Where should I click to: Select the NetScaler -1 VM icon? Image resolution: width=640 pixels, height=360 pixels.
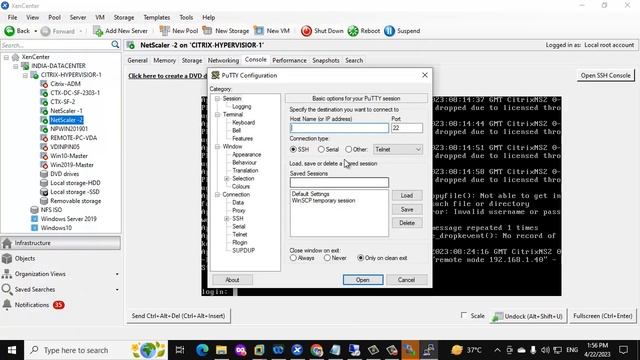click(x=44, y=111)
